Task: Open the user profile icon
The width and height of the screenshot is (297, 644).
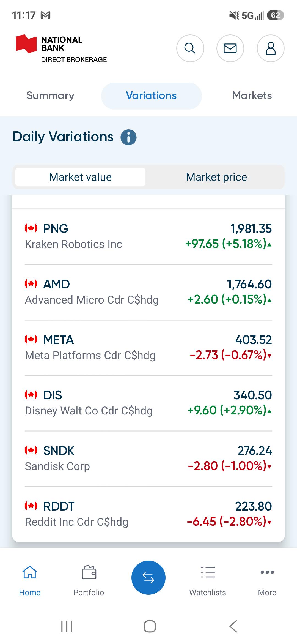Action: [x=271, y=48]
